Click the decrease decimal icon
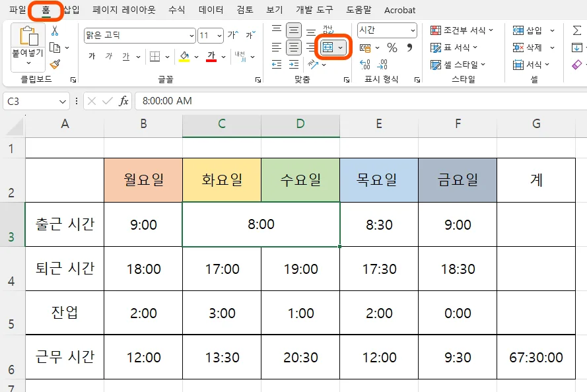Screen dimensions: 587x392 pos(382,65)
